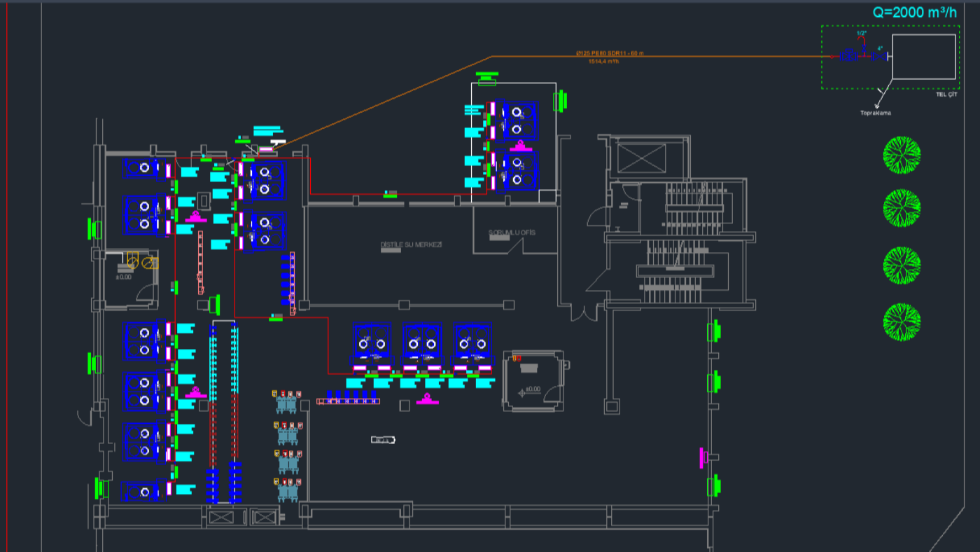Click the 1514,4 m³/h flow rate text
Image resolution: width=980 pixels, height=552 pixels.
[x=603, y=62]
